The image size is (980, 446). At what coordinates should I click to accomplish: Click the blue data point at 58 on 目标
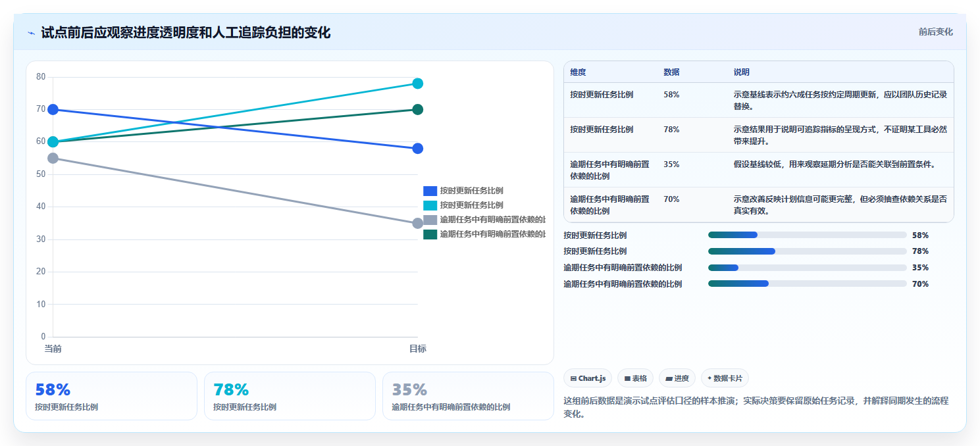417,149
